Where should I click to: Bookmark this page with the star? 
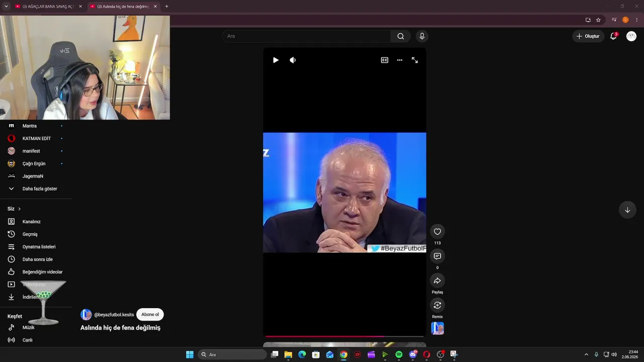point(598,20)
